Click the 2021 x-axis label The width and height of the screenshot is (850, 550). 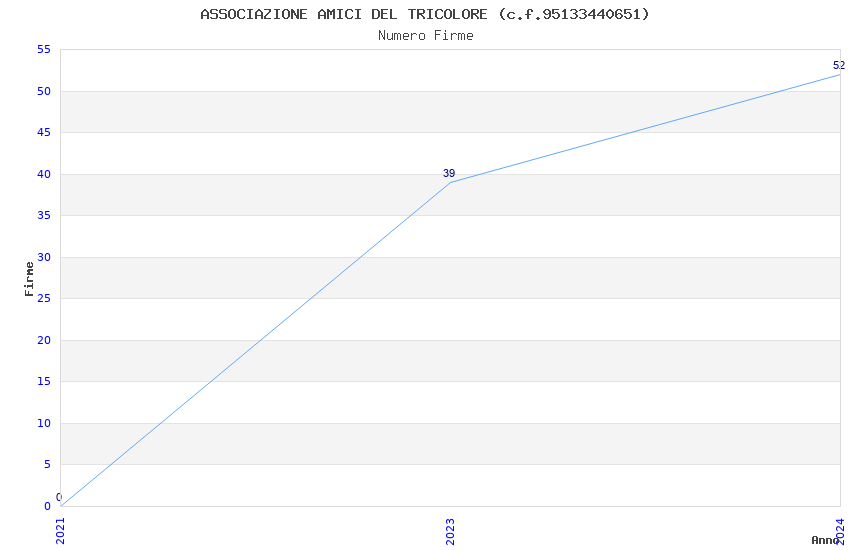coord(60,531)
